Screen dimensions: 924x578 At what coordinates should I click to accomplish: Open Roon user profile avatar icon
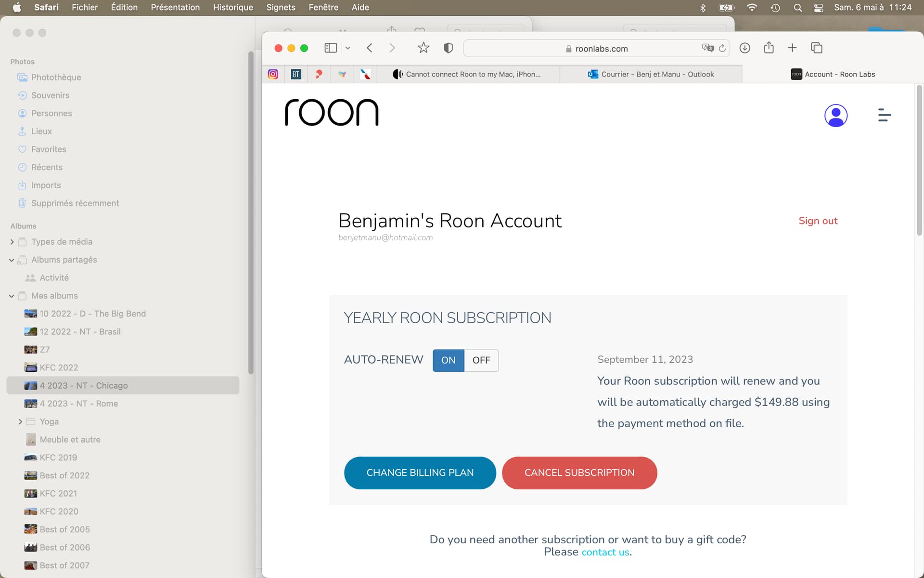click(x=835, y=116)
